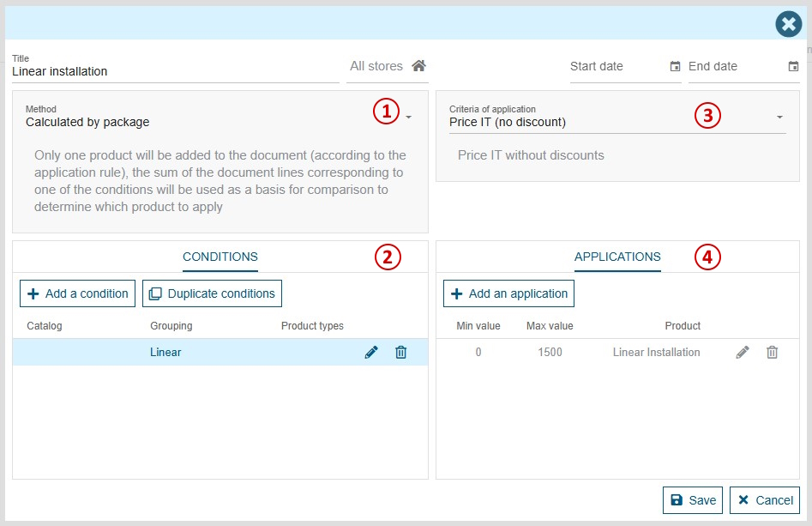Open the Criteria of application dropdown
The image size is (812, 526).
pos(779,117)
